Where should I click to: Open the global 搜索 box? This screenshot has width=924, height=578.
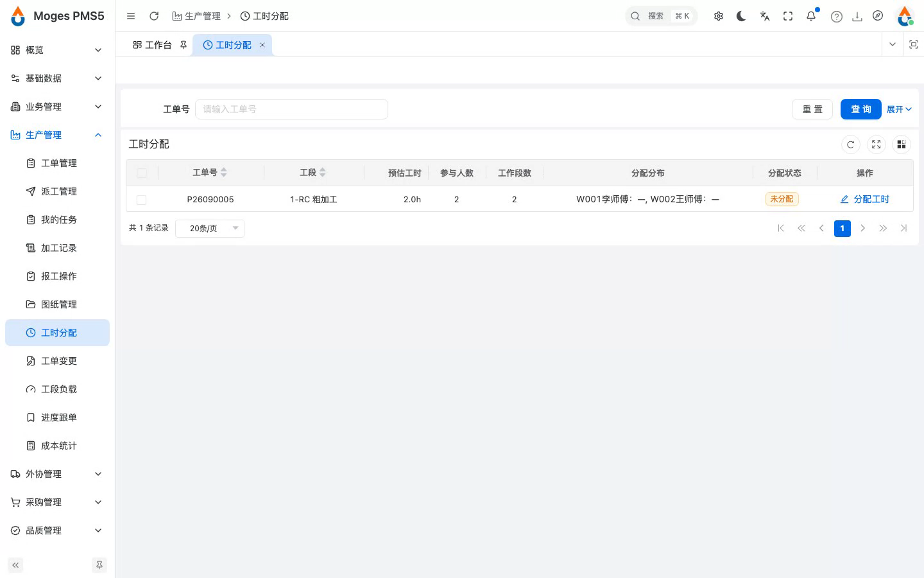pyautogui.click(x=661, y=16)
